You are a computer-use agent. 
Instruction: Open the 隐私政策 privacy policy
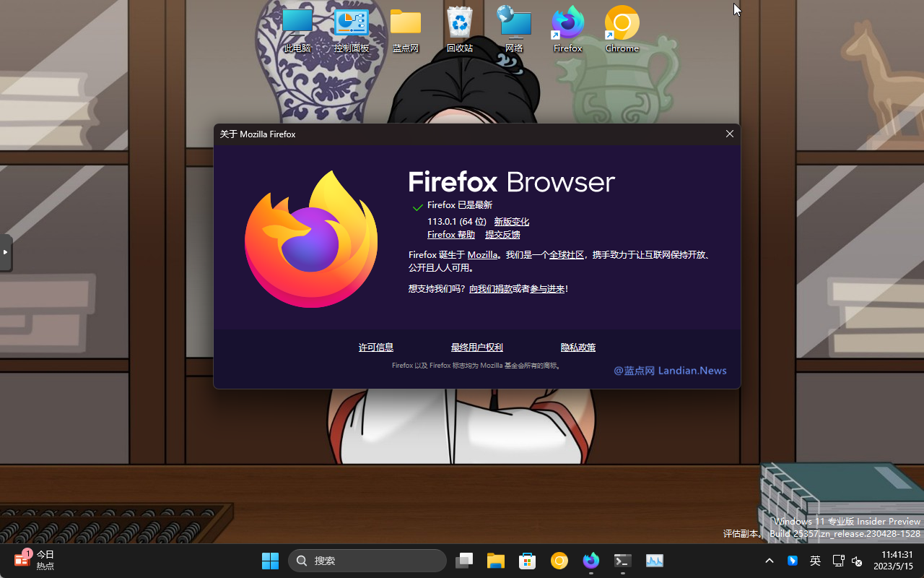click(578, 348)
